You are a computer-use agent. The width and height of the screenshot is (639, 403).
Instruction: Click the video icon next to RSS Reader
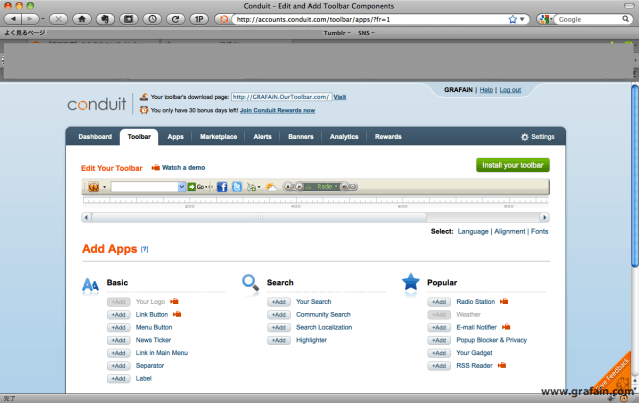click(x=502, y=365)
